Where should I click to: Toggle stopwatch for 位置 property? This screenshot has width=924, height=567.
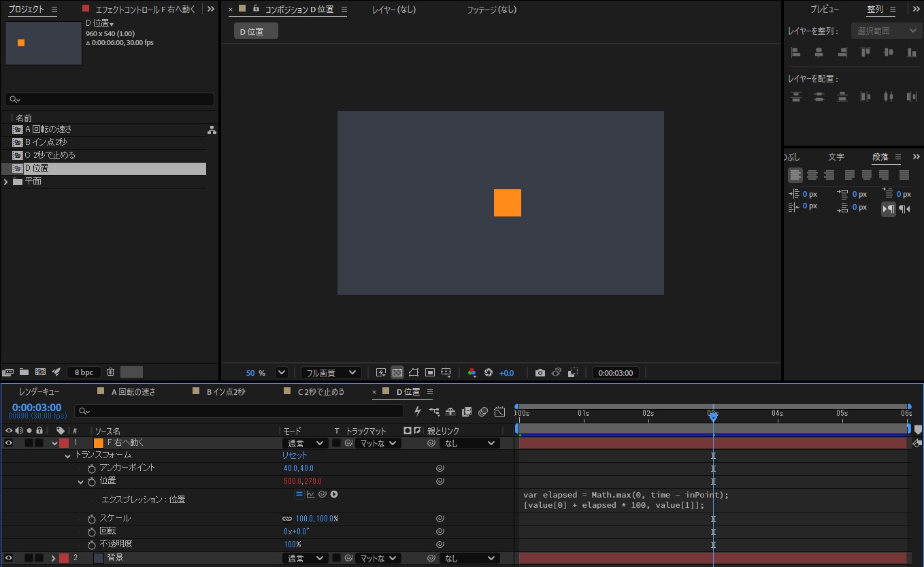point(92,481)
